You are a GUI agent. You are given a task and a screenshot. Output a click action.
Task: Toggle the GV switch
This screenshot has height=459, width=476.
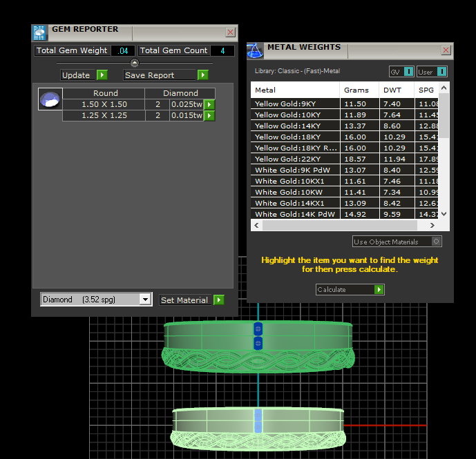[x=408, y=72]
